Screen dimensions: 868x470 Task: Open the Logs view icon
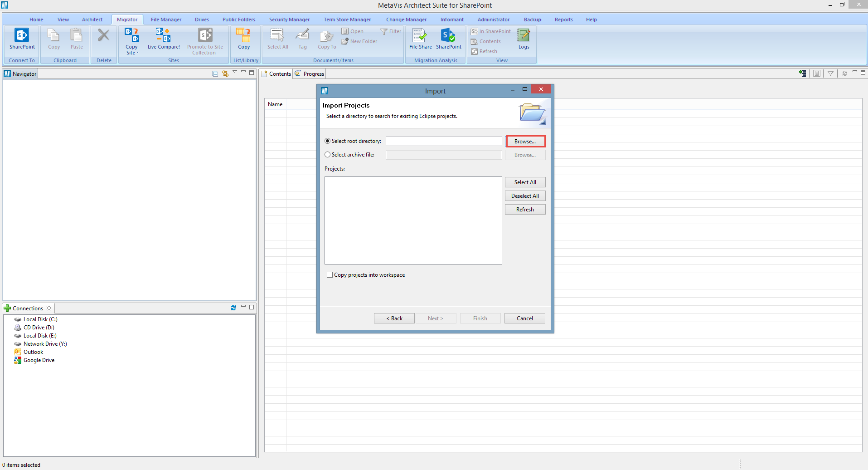tap(524, 35)
